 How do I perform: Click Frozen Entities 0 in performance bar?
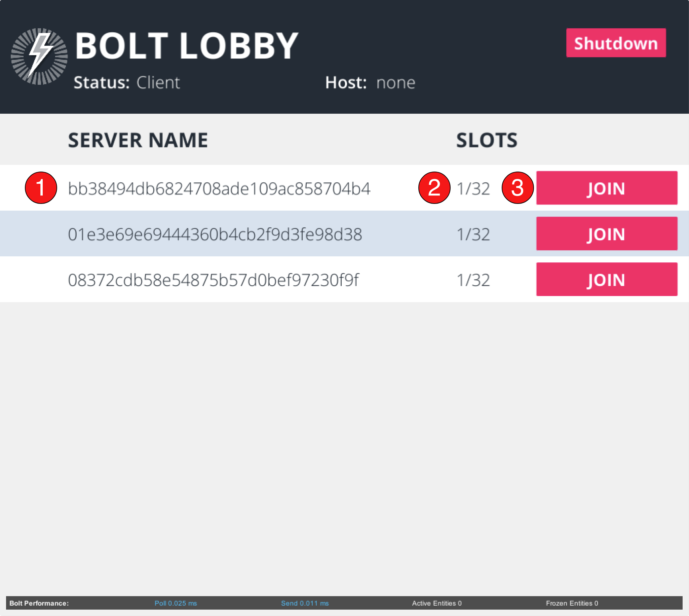click(572, 603)
